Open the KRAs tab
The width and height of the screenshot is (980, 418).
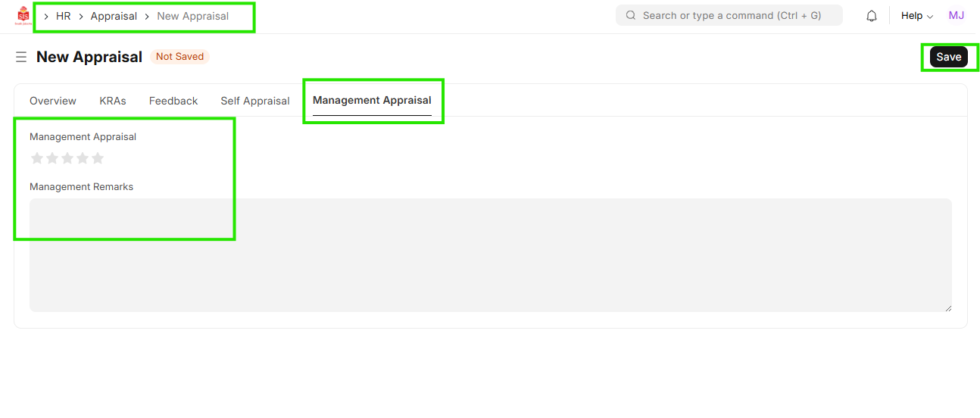coord(113,101)
